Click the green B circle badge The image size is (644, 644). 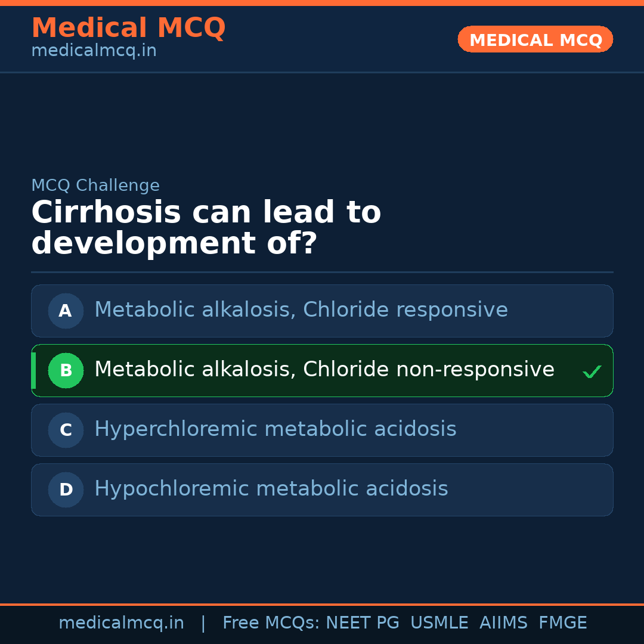(x=66, y=370)
